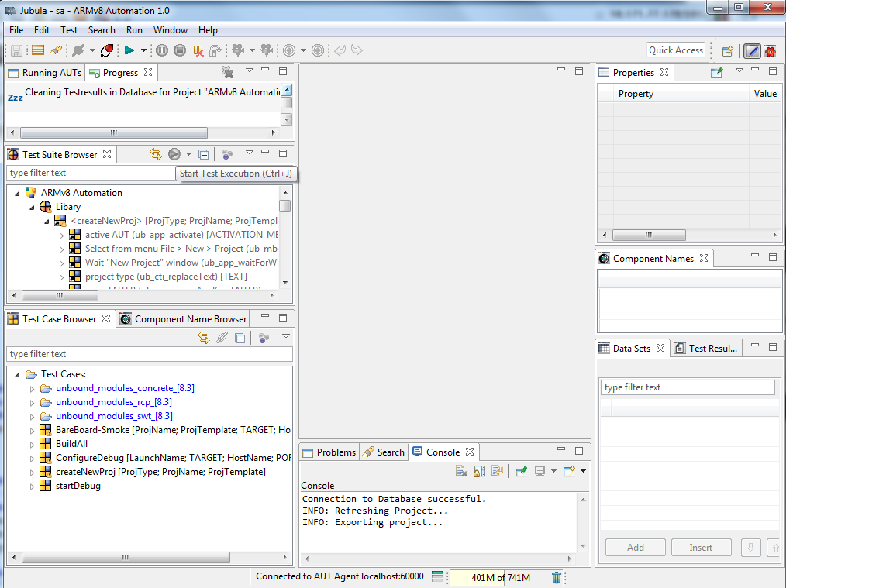Open dropdown next to Connect to AUT Agent
893x588 pixels.
point(92,50)
